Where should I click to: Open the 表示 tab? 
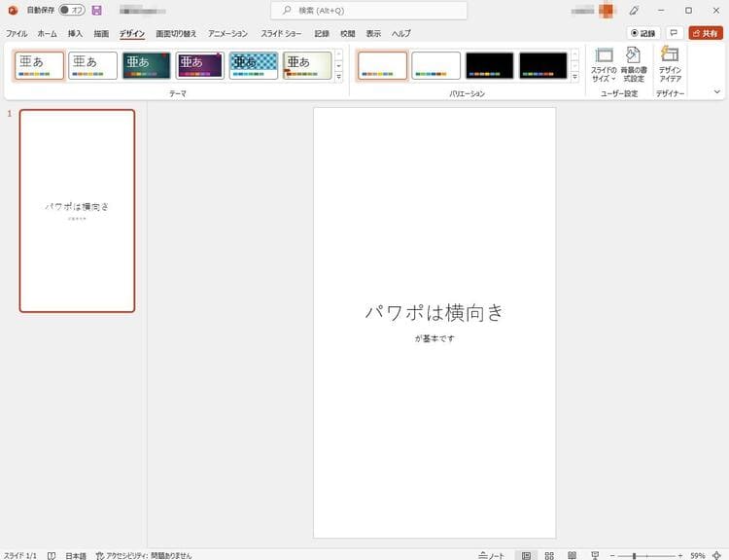373,33
